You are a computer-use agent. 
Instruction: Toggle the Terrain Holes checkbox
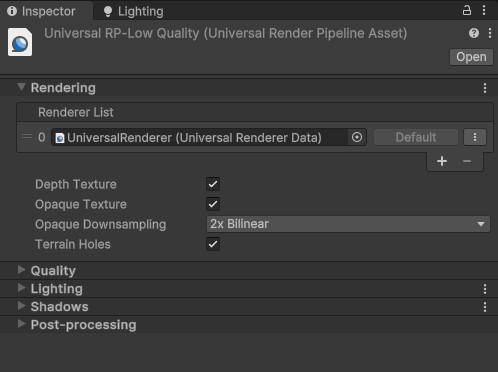click(213, 244)
